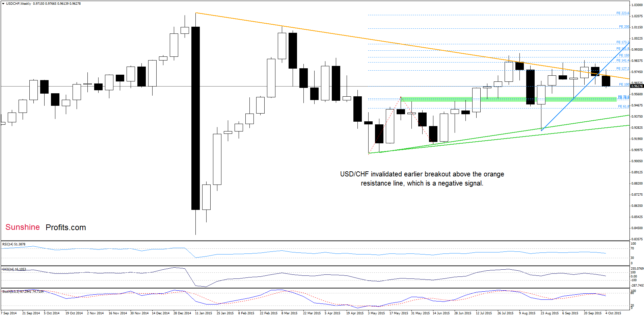Select the FE 150 Fibonacci label
Image resolution: width=644 pixels, height=316 pixels.
624,55
